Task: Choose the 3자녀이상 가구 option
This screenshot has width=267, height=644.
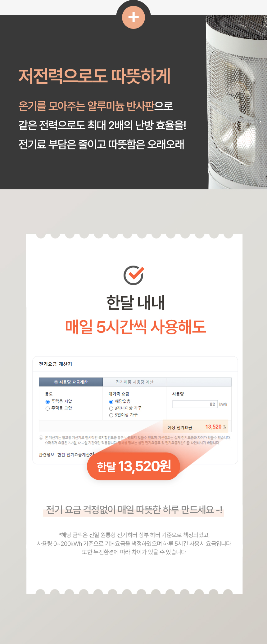Action: (x=111, y=408)
